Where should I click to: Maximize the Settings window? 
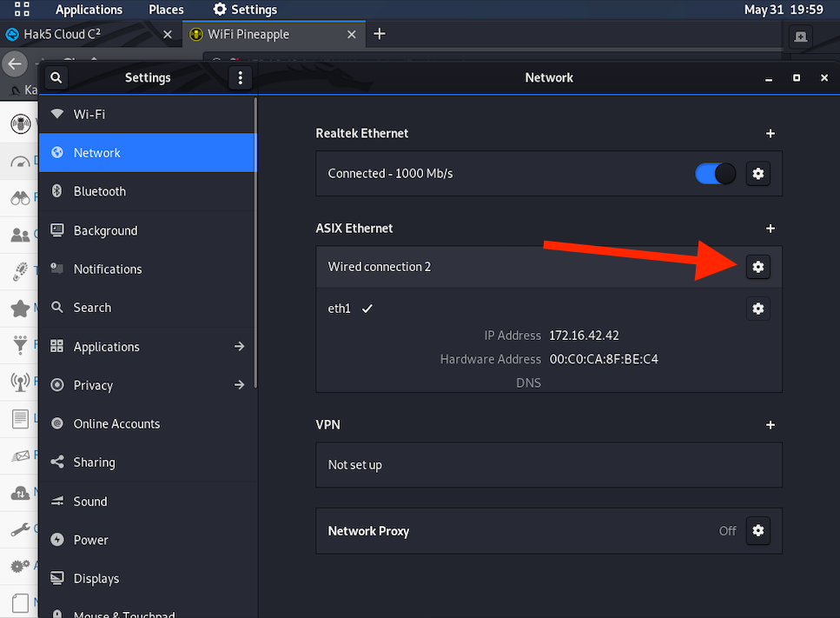pos(797,78)
